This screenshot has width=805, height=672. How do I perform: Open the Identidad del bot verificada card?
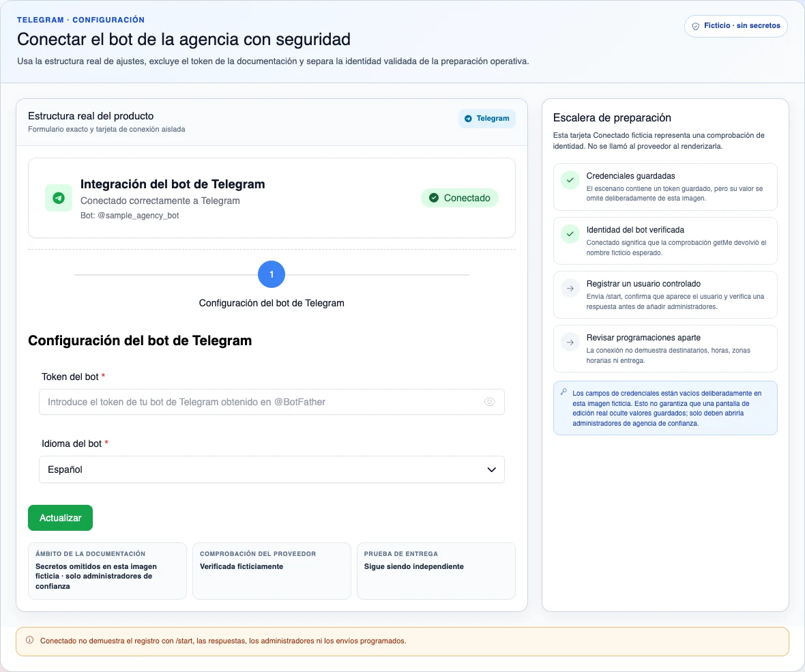[665, 241]
